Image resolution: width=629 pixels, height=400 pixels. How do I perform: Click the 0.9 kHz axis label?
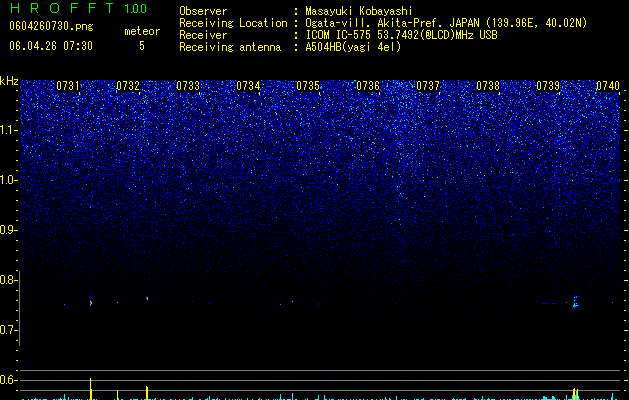(9, 230)
